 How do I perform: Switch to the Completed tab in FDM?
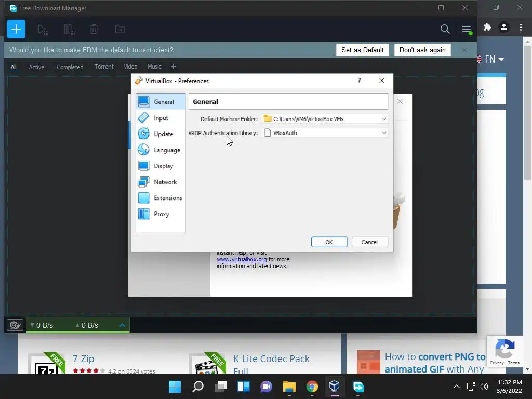point(70,67)
